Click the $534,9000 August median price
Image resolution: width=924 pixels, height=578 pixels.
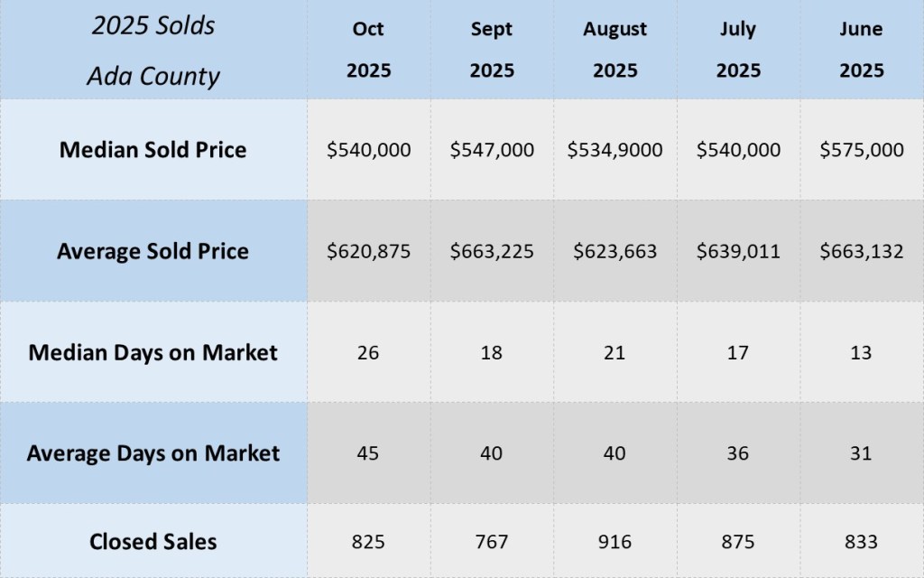614,150
